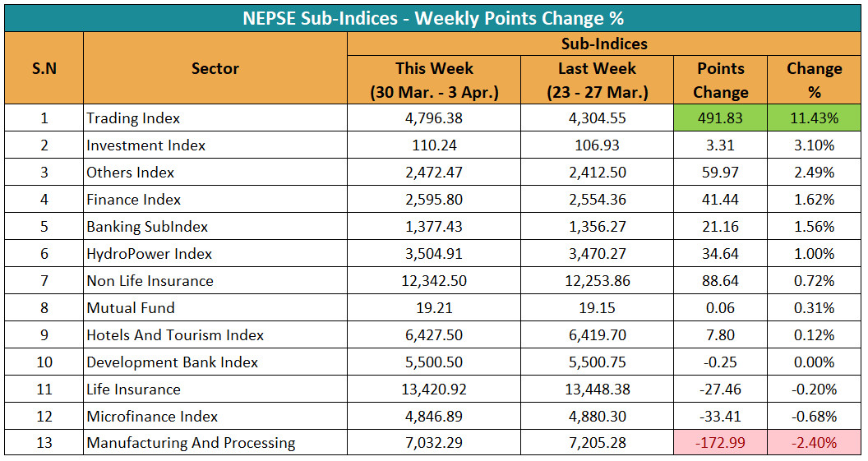Click the Mutual Fund sector cell
This screenshot has height=461, width=868.
(131, 308)
